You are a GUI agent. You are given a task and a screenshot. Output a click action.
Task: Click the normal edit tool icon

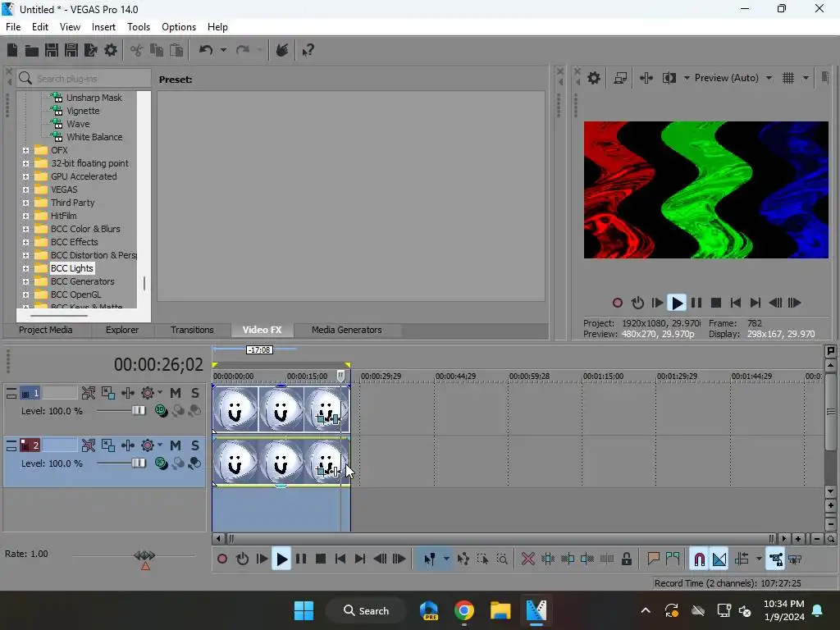coord(429,559)
